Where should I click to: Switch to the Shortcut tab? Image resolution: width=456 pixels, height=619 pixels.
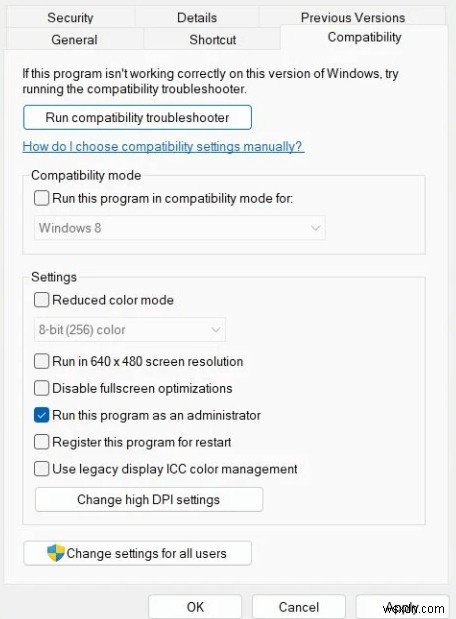tap(212, 39)
